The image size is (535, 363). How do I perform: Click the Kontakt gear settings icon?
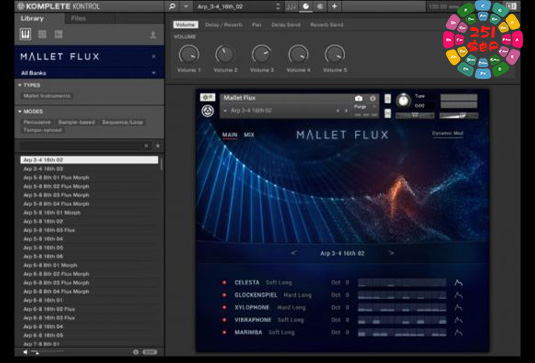tap(207, 97)
